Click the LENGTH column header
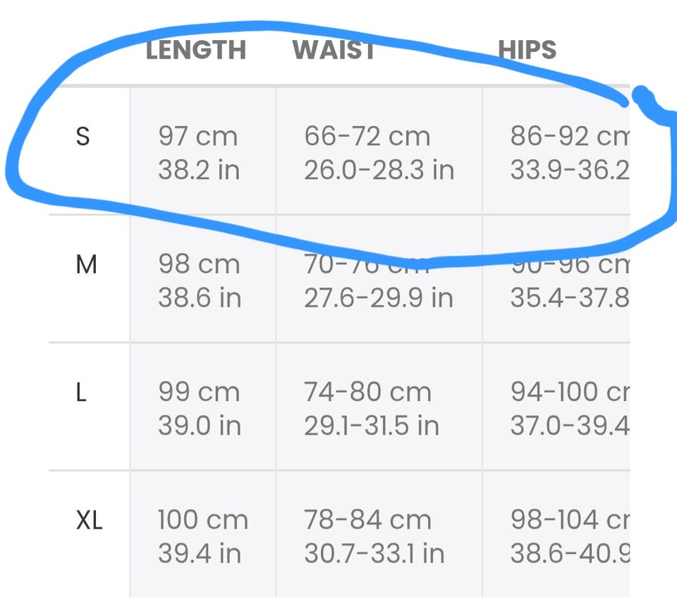Viewport: 677px width, 616px height. coord(196,49)
